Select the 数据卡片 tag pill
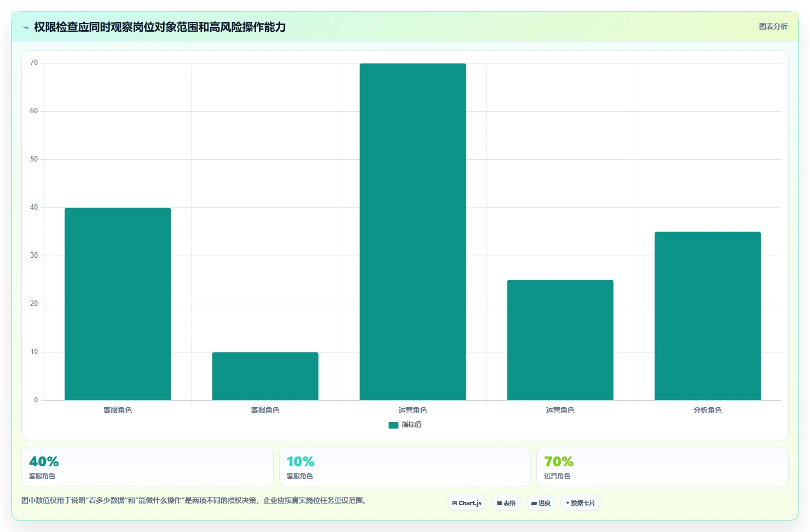This screenshot has height=532, width=810. [x=581, y=503]
